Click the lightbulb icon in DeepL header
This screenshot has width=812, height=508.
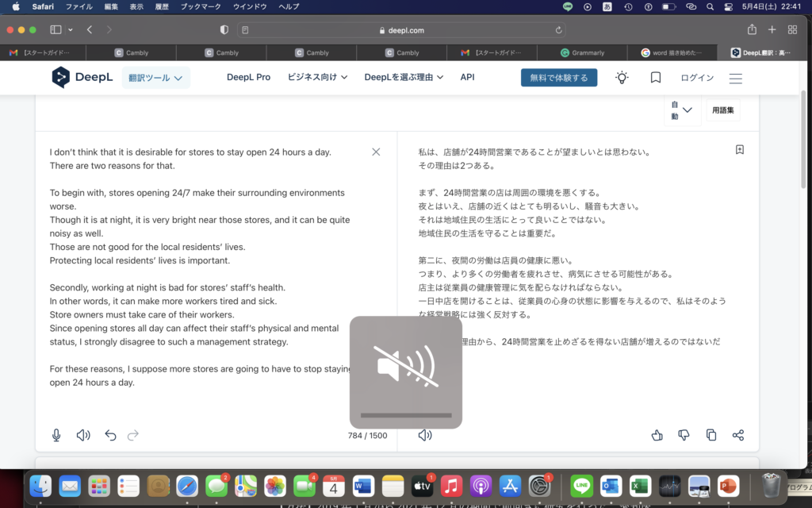pyautogui.click(x=622, y=78)
